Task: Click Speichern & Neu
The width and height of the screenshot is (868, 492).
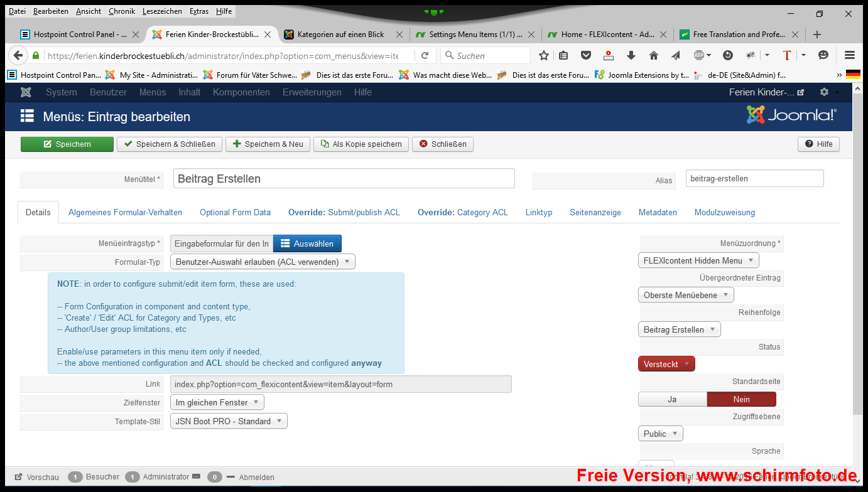Action: click(268, 144)
